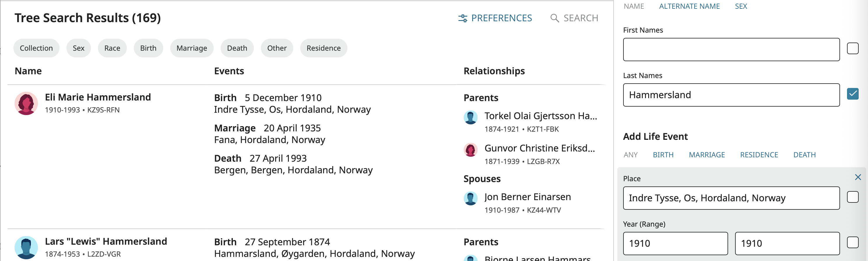Screen dimensions: 868x261
Task: Enable exact match for First Names
Action: pyautogui.click(x=853, y=48)
